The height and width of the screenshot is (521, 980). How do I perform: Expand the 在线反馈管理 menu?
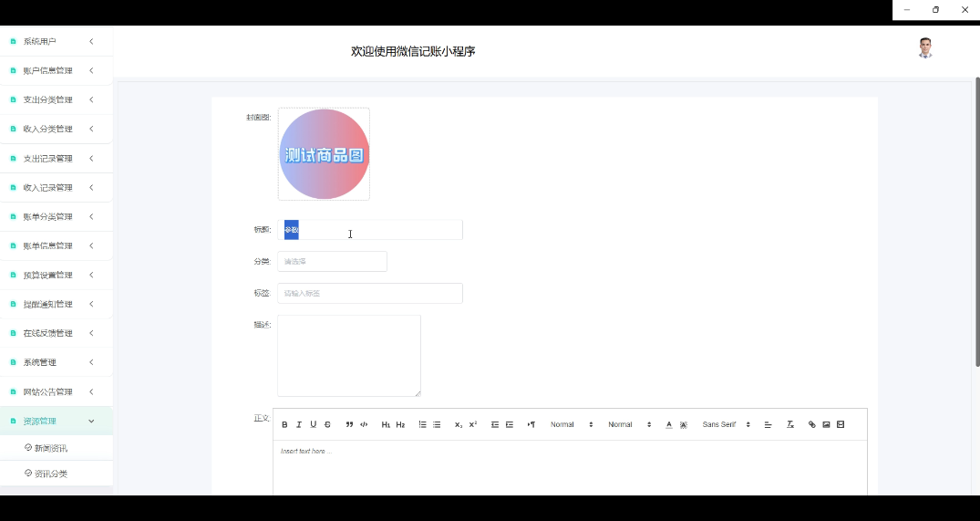tap(57, 333)
